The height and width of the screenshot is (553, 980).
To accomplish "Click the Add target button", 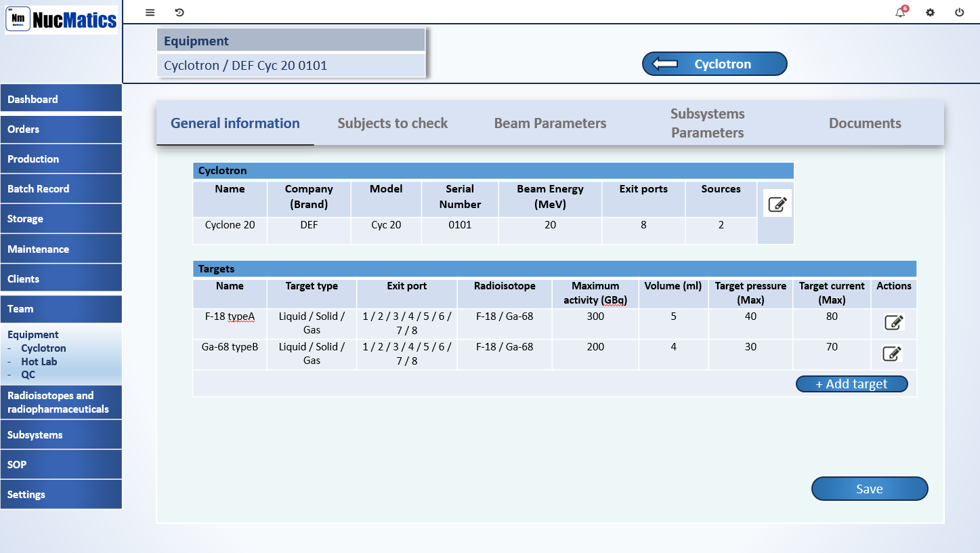I will (851, 384).
